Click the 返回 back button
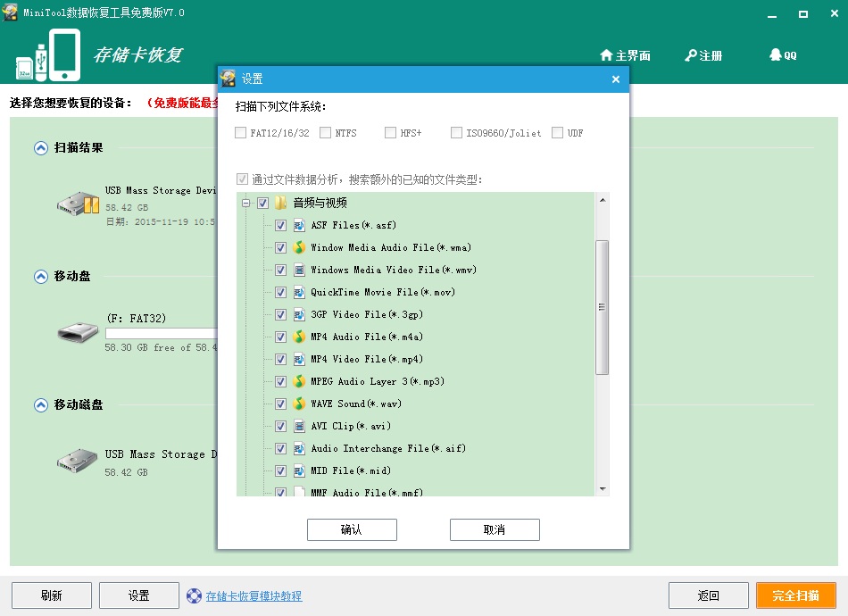This screenshot has width=848, height=616. point(709,595)
